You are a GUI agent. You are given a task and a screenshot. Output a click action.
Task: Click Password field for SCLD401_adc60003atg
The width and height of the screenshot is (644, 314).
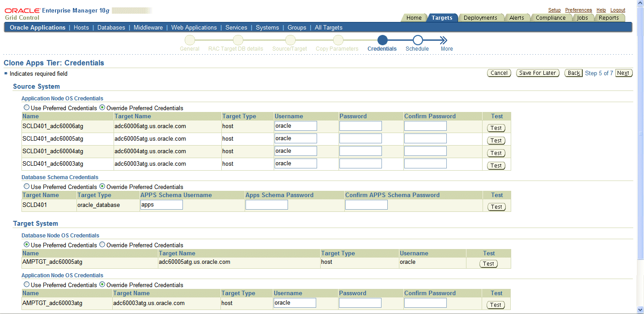click(360, 163)
